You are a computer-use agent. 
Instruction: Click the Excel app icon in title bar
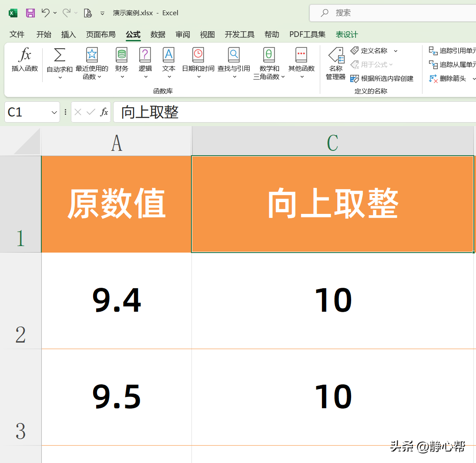click(13, 13)
